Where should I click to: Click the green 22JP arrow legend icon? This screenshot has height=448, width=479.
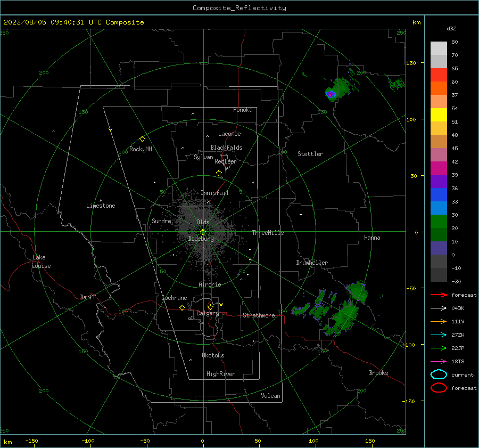click(439, 348)
